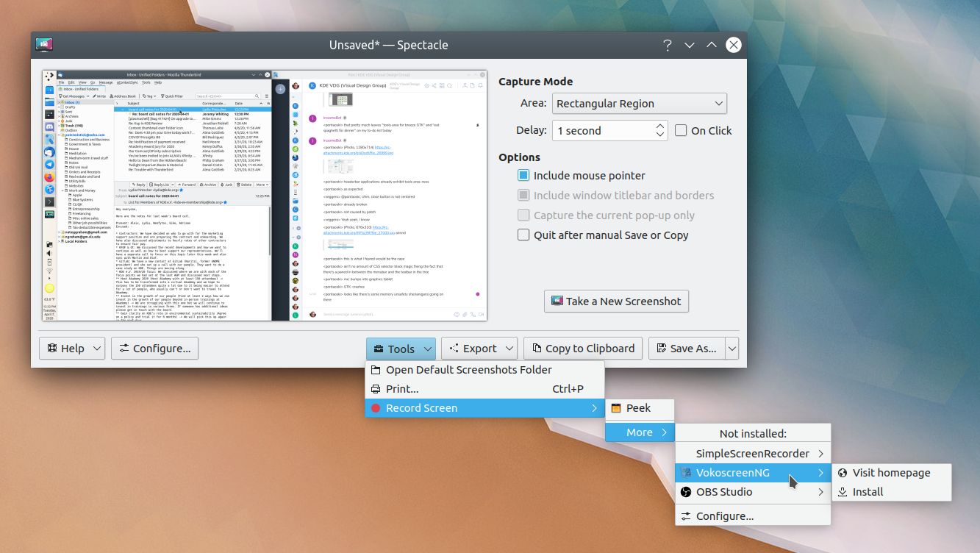Click the Install icon next to VokoscreenNG

[x=842, y=491]
